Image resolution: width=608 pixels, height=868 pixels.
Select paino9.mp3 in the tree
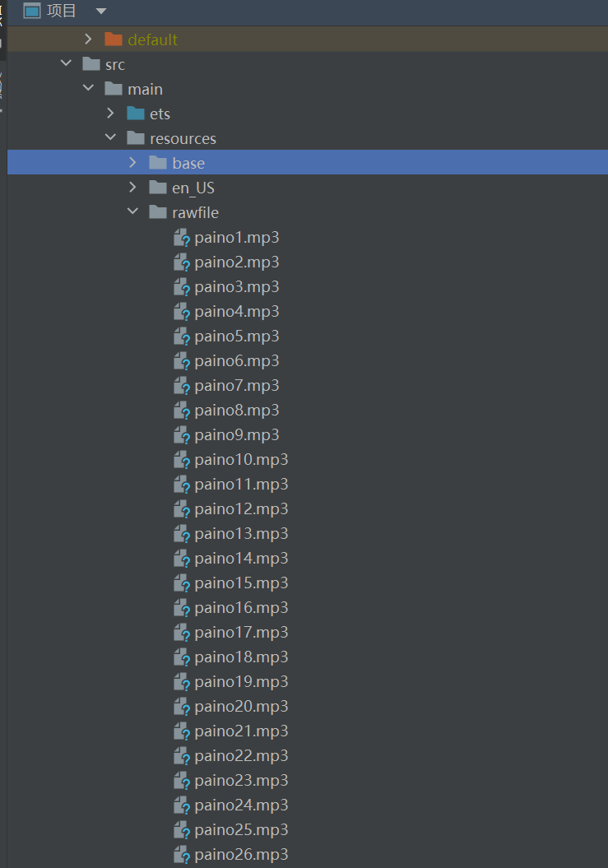coord(237,434)
